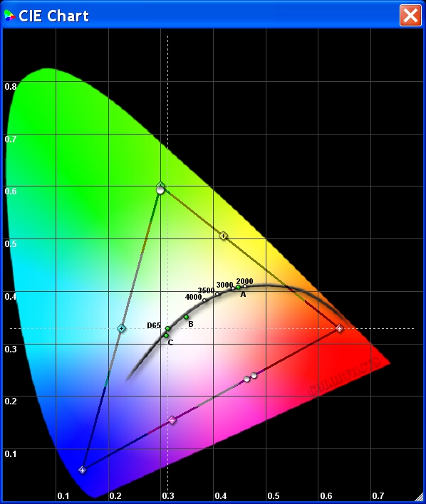Click the left white measured point on magenta line
426x504 pixels.
(246, 379)
